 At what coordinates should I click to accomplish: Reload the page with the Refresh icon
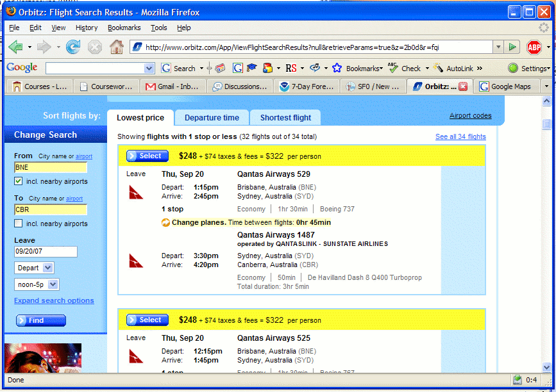tap(73, 47)
